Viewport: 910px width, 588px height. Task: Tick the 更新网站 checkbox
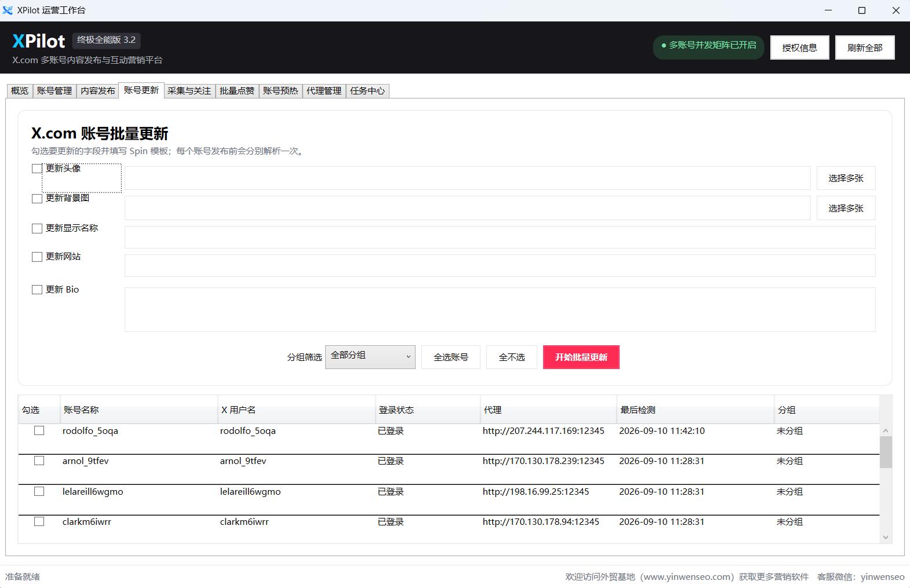coord(37,257)
